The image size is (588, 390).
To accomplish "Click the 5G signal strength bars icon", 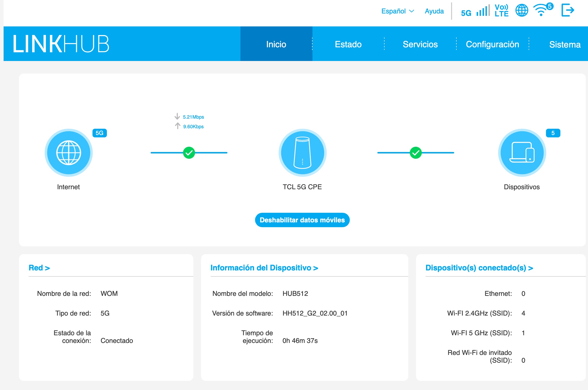I will tap(483, 11).
